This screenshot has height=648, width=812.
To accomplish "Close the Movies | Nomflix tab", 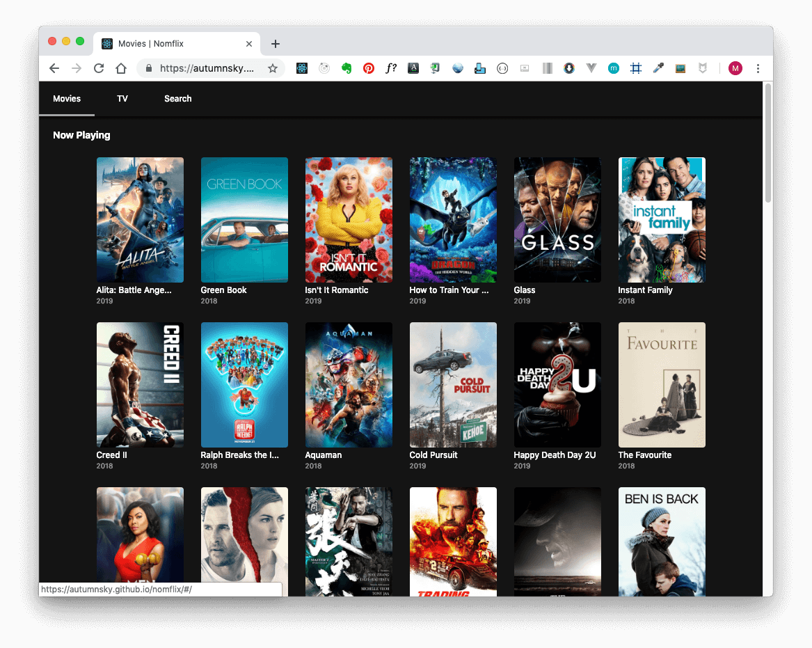I will pos(249,44).
